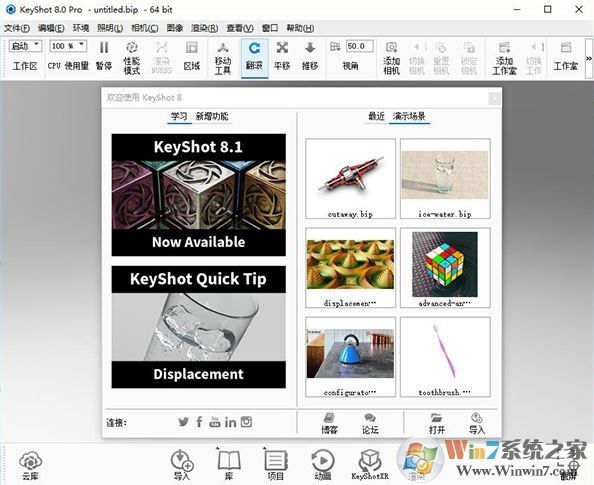Activate the 翻滚 tumble camera tool
594x485 pixels.
pos(255,58)
